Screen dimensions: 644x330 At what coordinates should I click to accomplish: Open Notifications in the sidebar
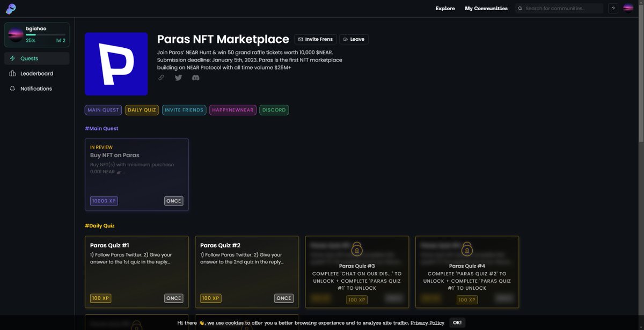point(37,89)
